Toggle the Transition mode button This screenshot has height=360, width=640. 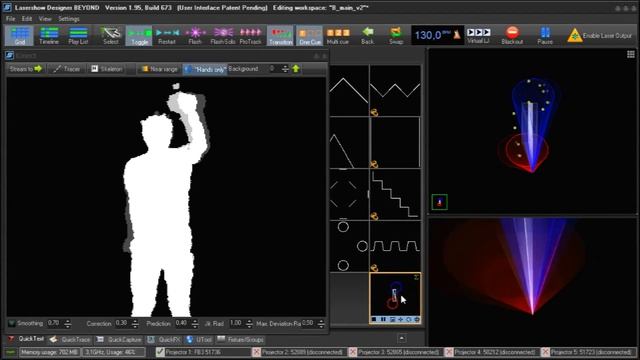tap(280, 36)
